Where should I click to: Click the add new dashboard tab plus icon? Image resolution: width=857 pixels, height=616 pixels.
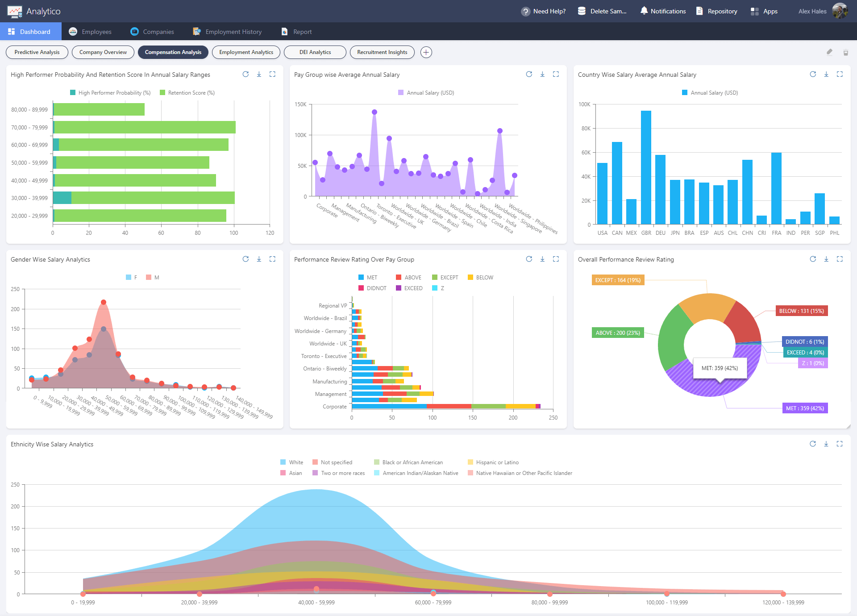(x=426, y=52)
